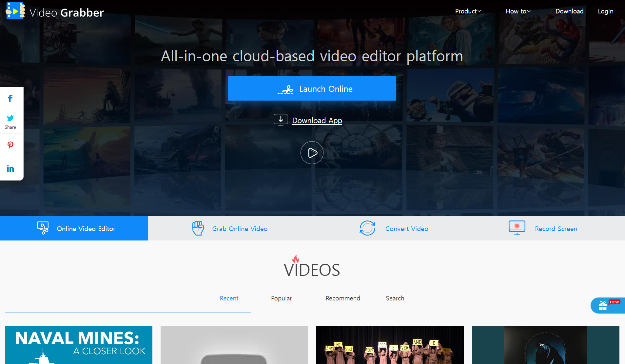Viewport: 625px width, 364px height.
Task: Open the Naval Mines video thumbnail
Action: point(79,345)
